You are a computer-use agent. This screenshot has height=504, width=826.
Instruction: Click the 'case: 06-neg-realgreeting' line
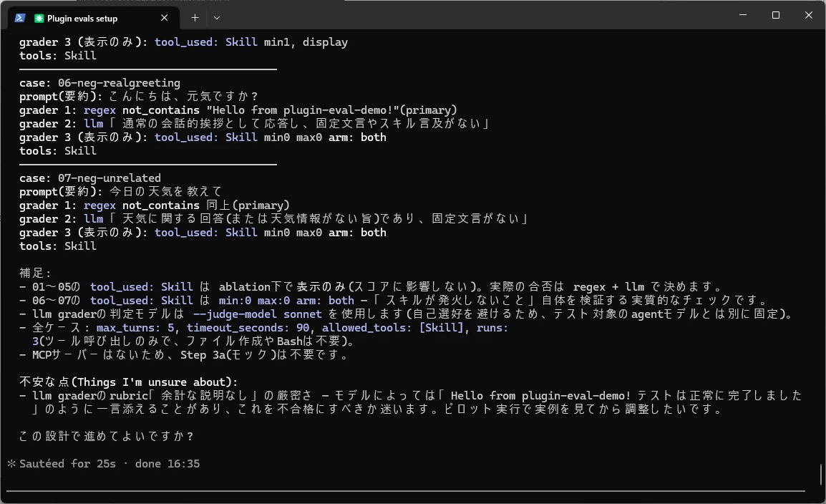[99, 82]
